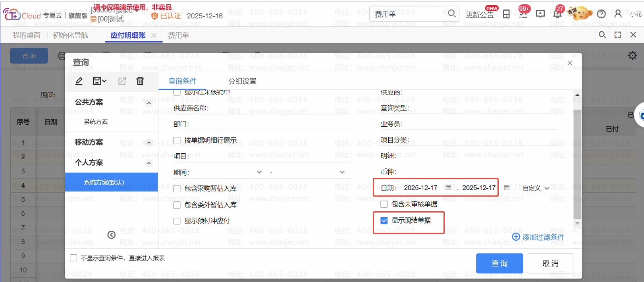Viewport: 644px width, 282px height.
Task: Open the end date calendar picker
Action: point(507,187)
